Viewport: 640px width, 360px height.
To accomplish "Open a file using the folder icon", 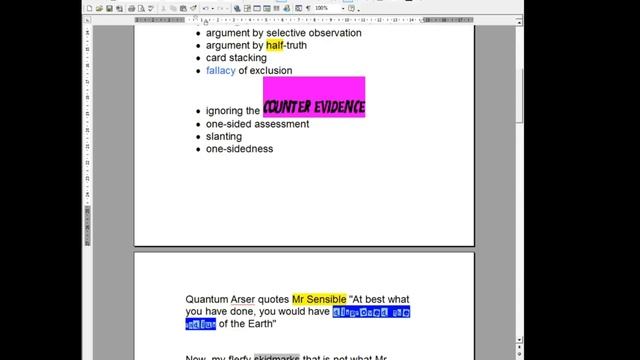I will pyautogui.click(x=99, y=8).
